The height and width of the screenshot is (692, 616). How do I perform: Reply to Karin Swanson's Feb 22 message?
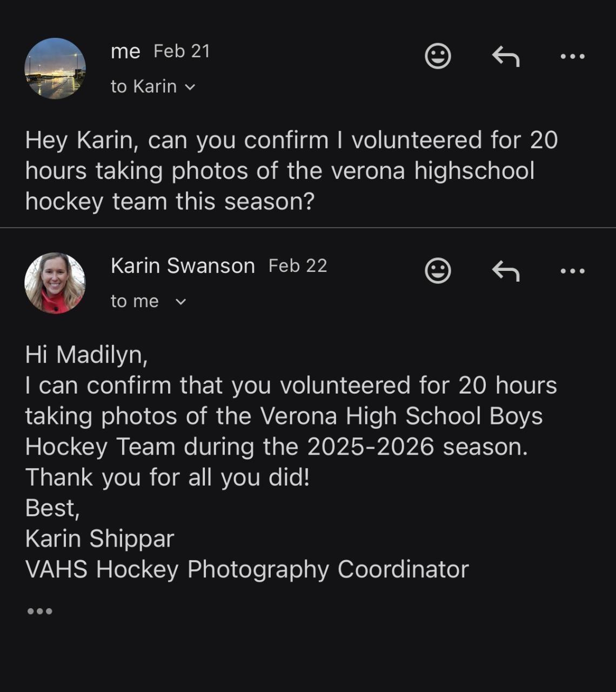[506, 270]
